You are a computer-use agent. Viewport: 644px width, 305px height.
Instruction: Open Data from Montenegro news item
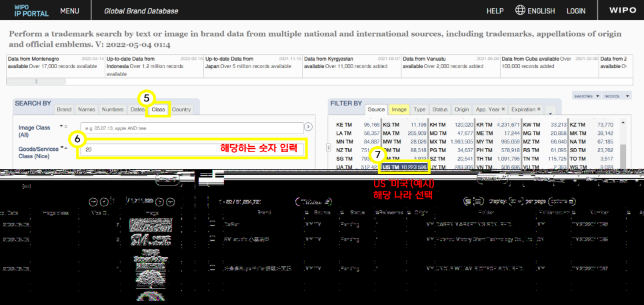click(55, 66)
